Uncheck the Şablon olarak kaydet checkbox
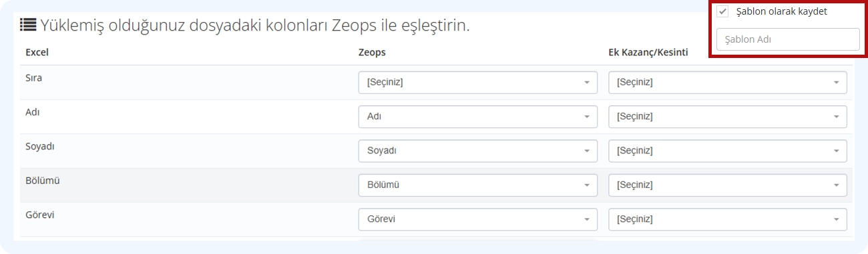868x254 pixels. point(722,11)
